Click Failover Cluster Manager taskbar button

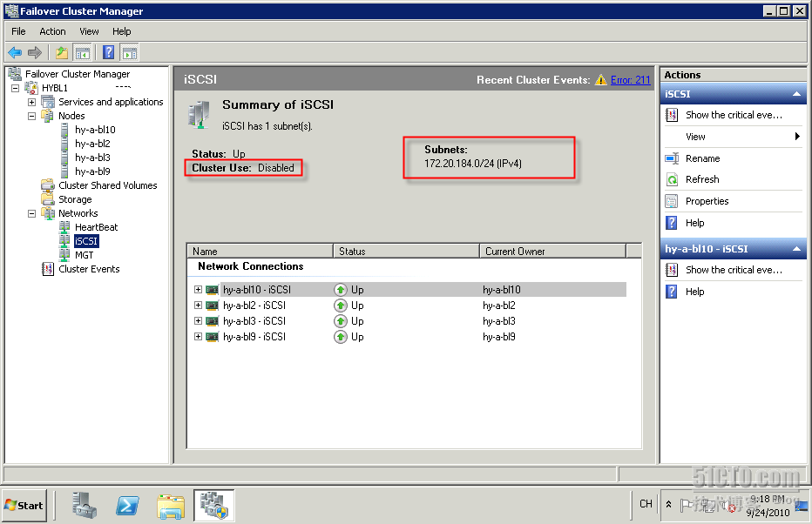pyautogui.click(x=214, y=506)
